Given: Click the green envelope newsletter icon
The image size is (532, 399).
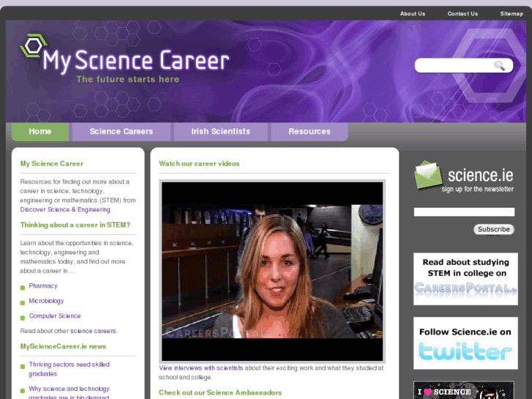Looking at the screenshot, I should tap(428, 175).
